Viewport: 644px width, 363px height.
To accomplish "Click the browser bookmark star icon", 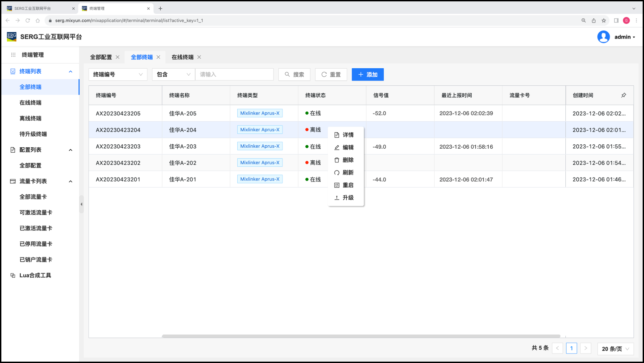I will point(604,20).
